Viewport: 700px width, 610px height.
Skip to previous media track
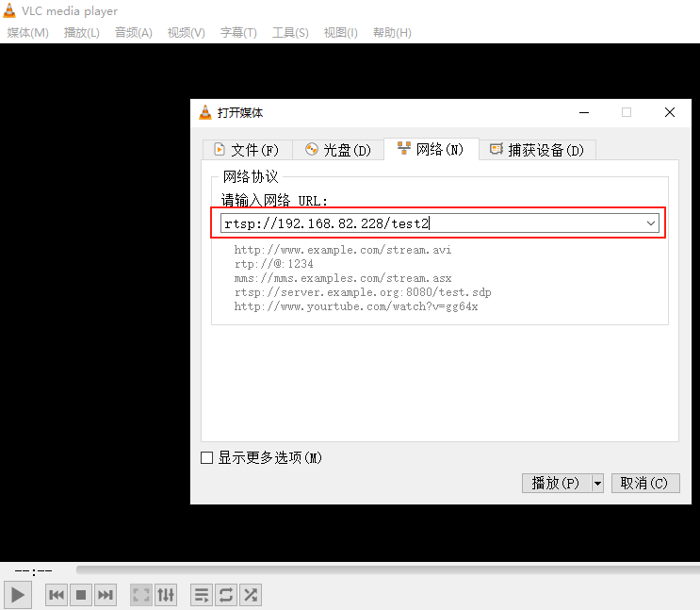click(x=57, y=595)
